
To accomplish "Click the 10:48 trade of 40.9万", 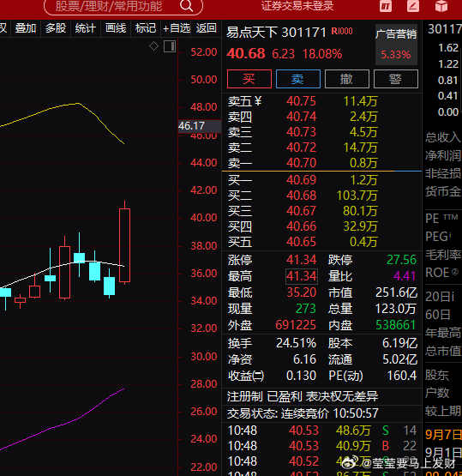I will pyautogui.click(x=321, y=446).
